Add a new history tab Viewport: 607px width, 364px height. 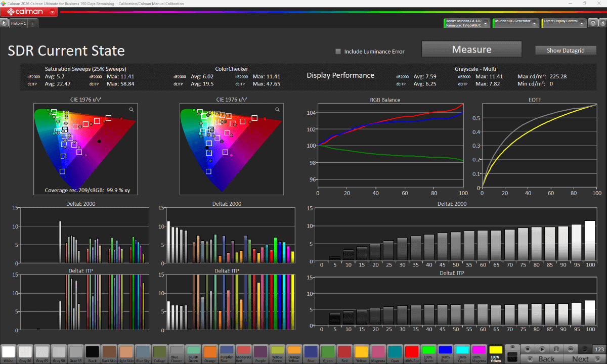click(32, 23)
